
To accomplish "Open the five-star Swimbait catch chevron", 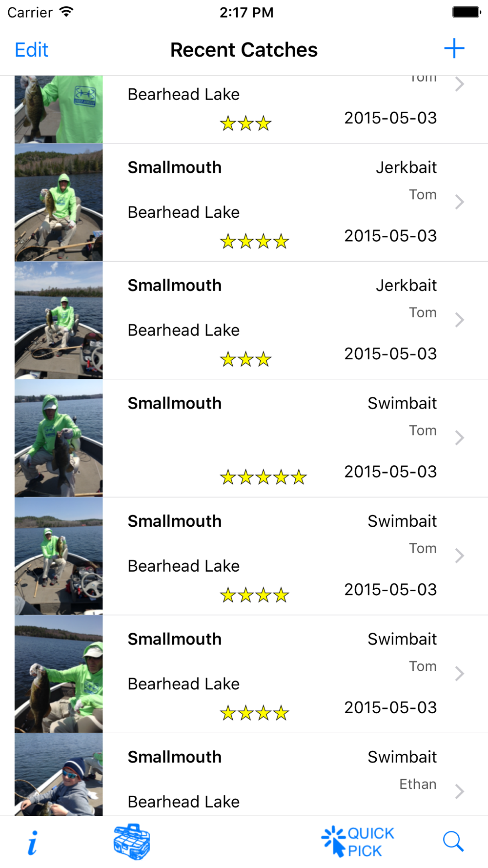I will point(459,438).
